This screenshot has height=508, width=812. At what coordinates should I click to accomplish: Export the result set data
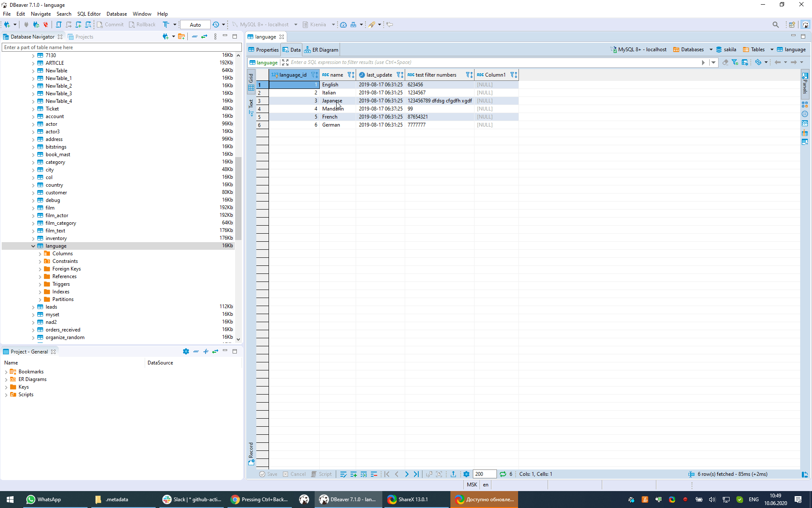pyautogui.click(x=453, y=474)
